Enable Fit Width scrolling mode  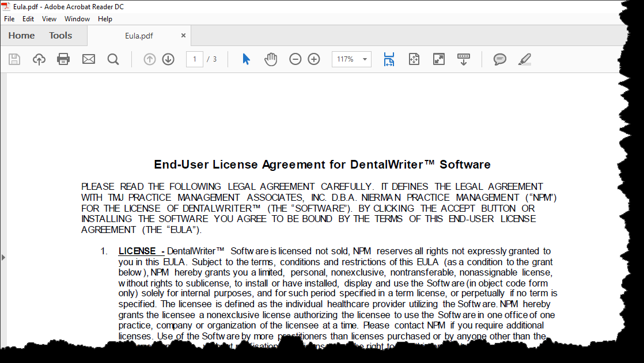click(x=389, y=59)
